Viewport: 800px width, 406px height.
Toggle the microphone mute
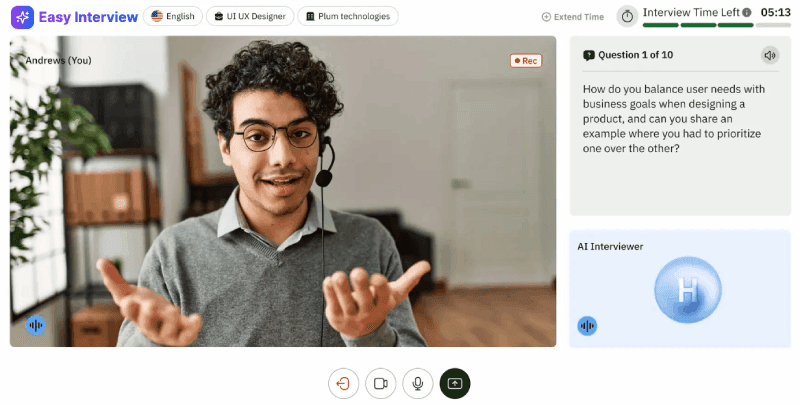pos(418,383)
